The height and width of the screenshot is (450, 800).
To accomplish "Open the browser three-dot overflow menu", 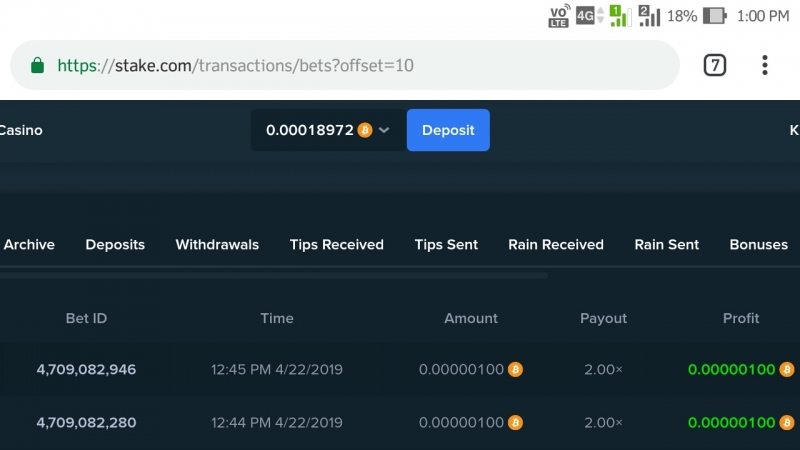I will [x=764, y=65].
